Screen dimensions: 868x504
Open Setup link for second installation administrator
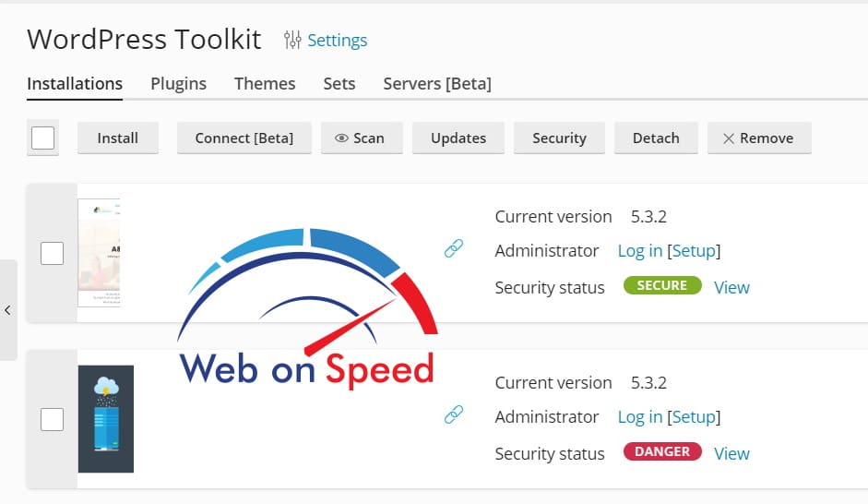[x=694, y=417]
